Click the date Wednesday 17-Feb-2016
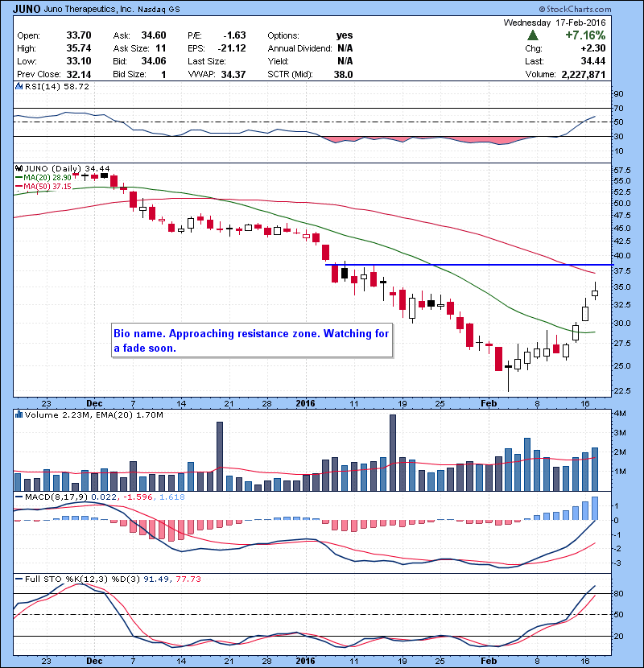Viewport: 644px width, 668px height. [x=555, y=23]
